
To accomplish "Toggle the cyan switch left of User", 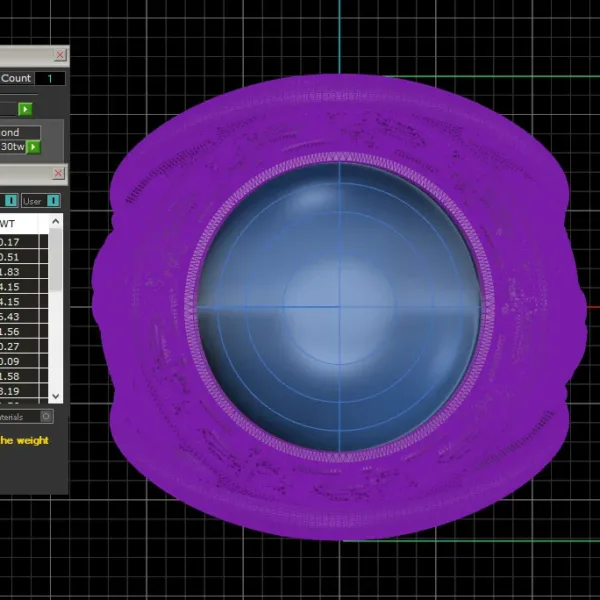I will click(x=11, y=200).
